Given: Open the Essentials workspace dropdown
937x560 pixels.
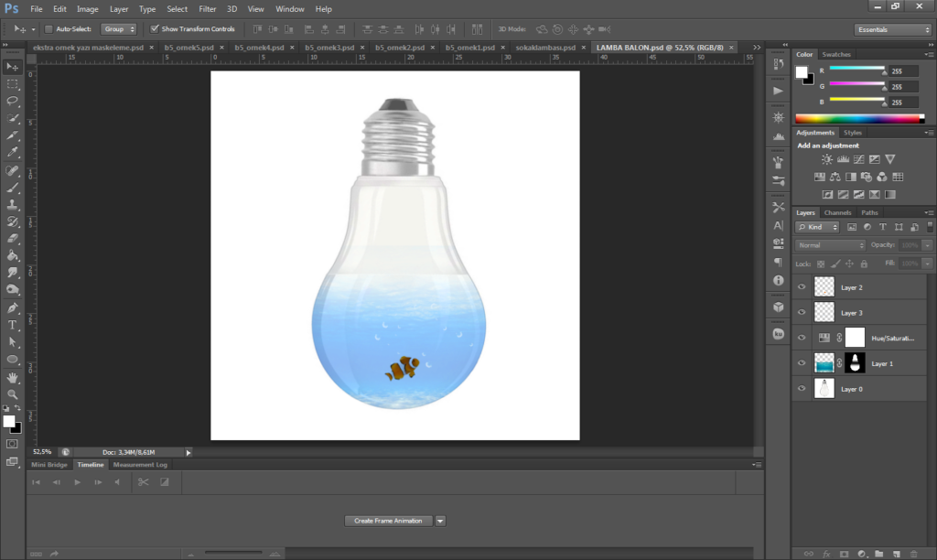Looking at the screenshot, I should coord(893,29).
